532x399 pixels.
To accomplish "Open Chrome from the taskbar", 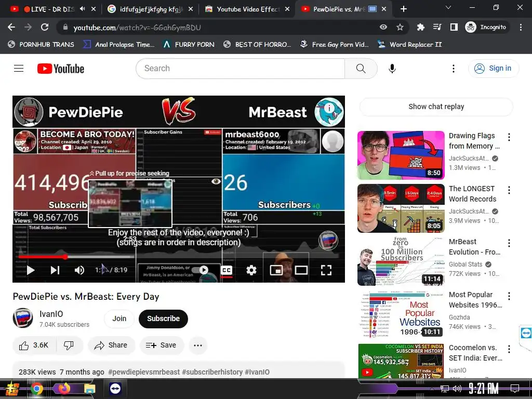I will [37, 389].
